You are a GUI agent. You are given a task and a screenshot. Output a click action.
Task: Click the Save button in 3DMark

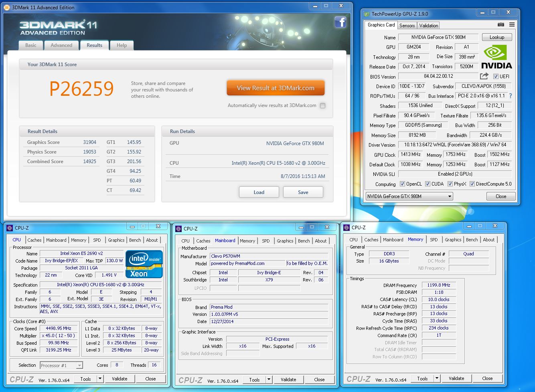[303, 192]
